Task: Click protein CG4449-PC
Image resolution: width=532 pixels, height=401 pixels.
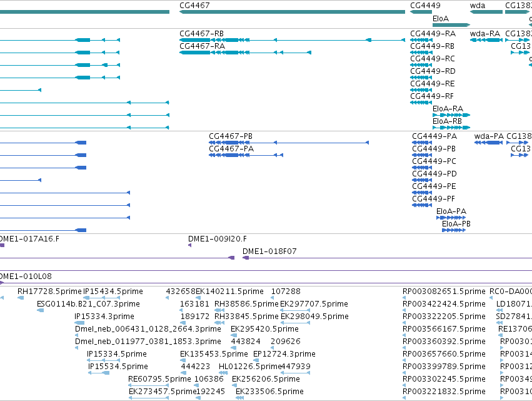Action: (422, 168)
